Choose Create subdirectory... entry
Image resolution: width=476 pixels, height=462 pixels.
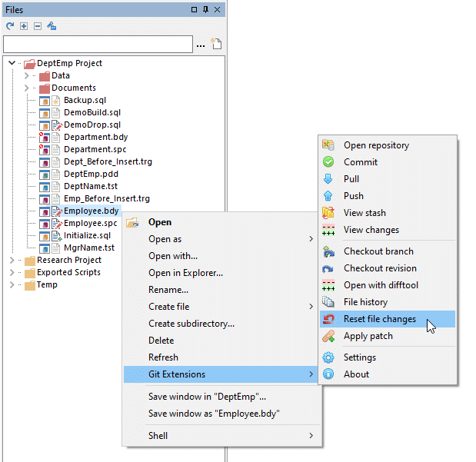(222, 324)
